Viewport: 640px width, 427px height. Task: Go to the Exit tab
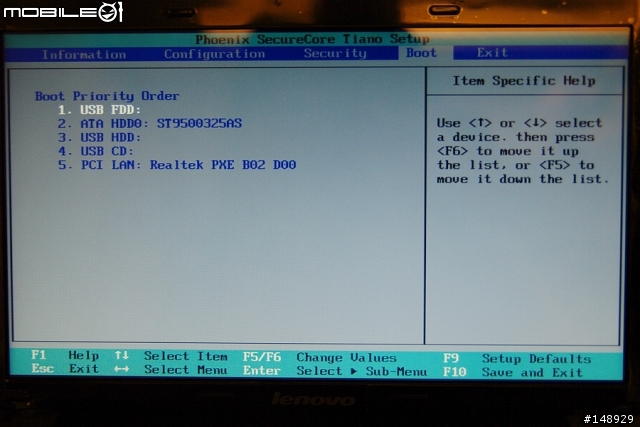point(492,52)
